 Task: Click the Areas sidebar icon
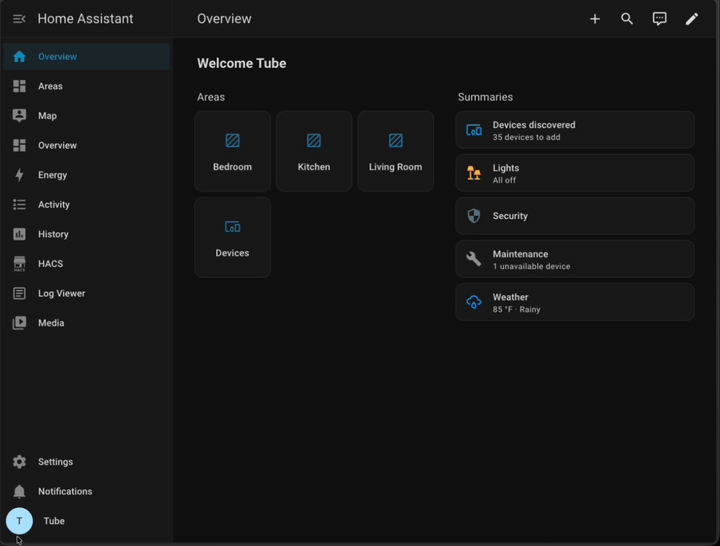(19, 86)
